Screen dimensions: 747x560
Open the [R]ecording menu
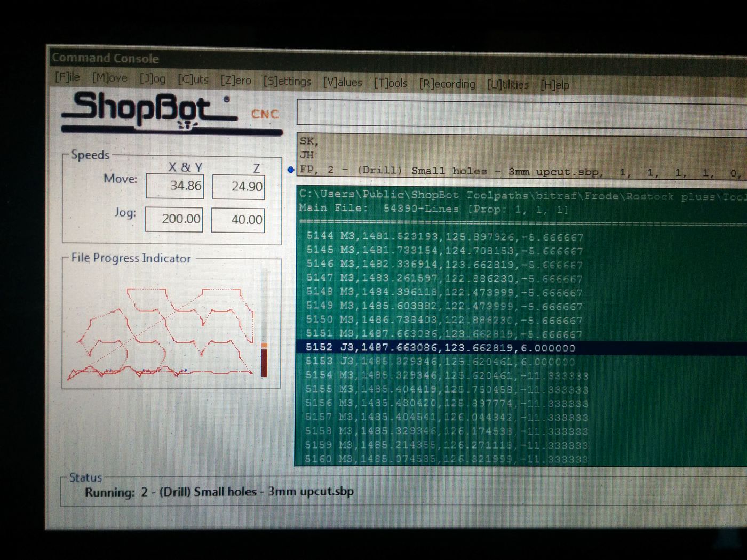click(448, 84)
